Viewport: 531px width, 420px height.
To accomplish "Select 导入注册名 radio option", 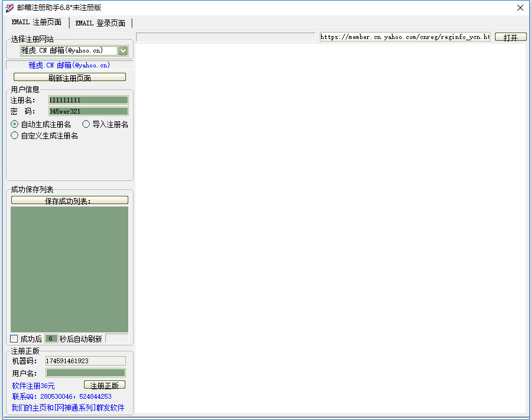I will coord(86,124).
